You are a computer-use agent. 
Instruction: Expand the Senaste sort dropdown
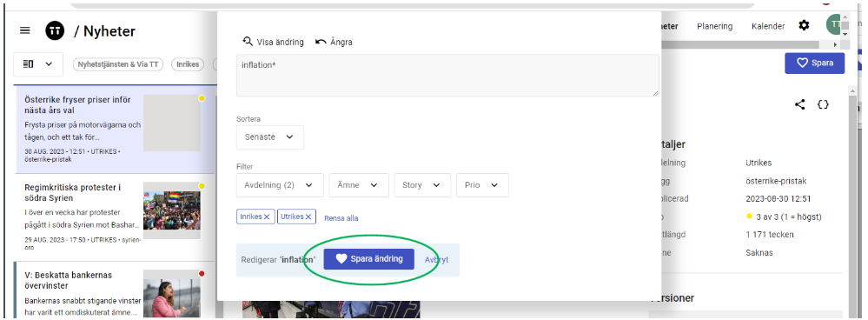pyautogui.click(x=270, y=137)
